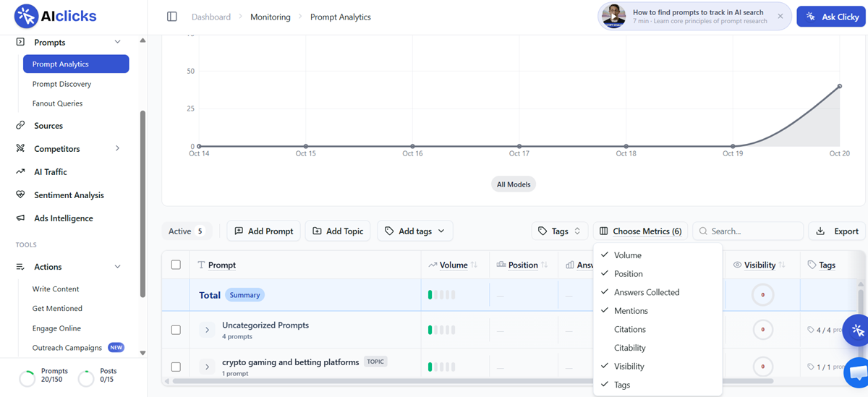This screenshot has height=397, width=868.
Task: Open the Add tags dropdown
Action: [x=415, y=231]
